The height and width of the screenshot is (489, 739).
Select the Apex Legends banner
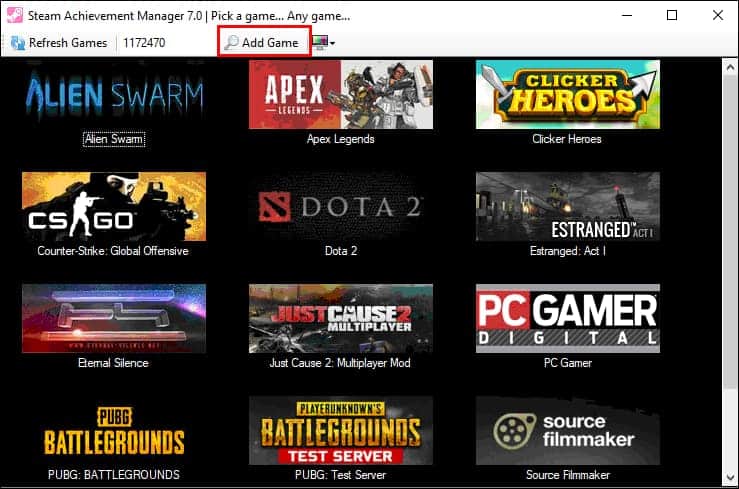click(x=341, y=94)
